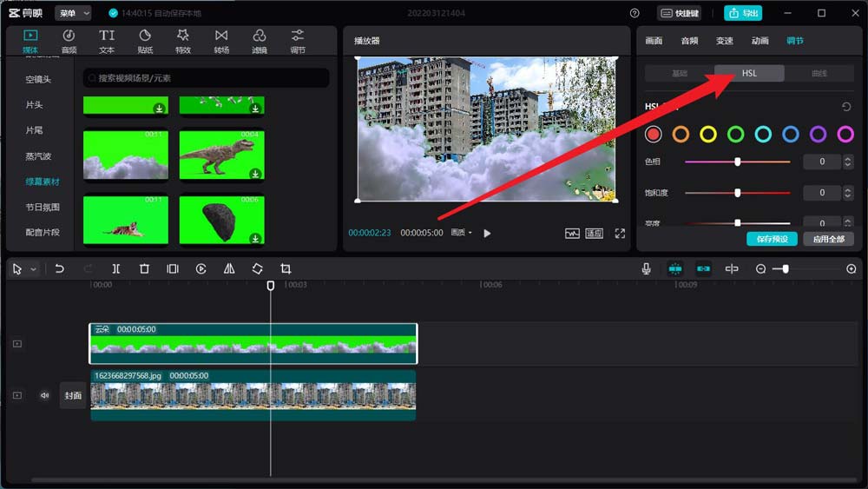
Task: Open the Transitions (转场) panel
Action: [x=221, y=42]
